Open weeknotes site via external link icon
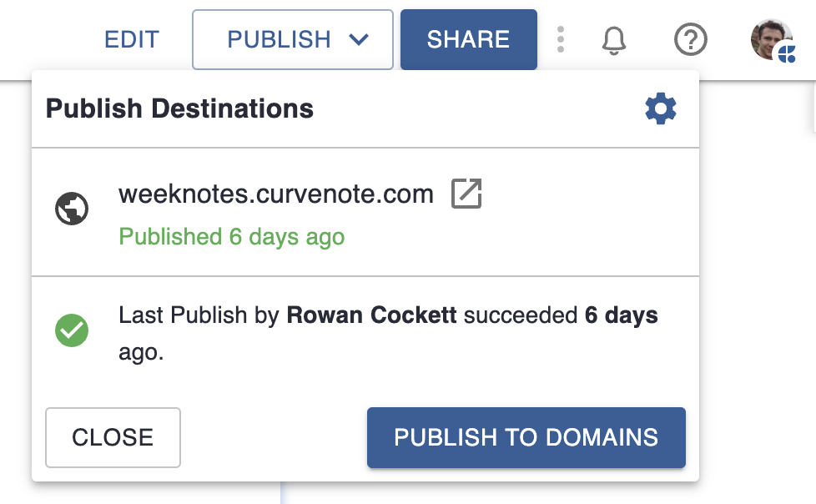 coord(467,194)
